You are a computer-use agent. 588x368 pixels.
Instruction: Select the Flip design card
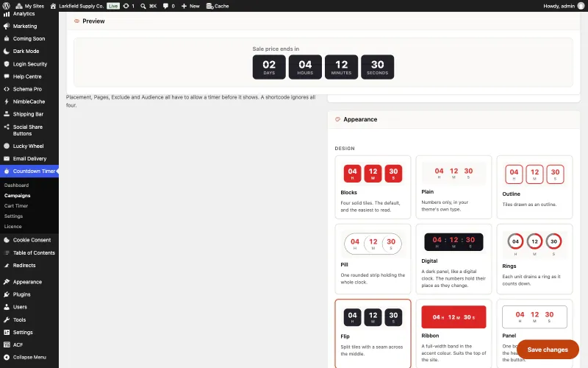tap(373, 333)
